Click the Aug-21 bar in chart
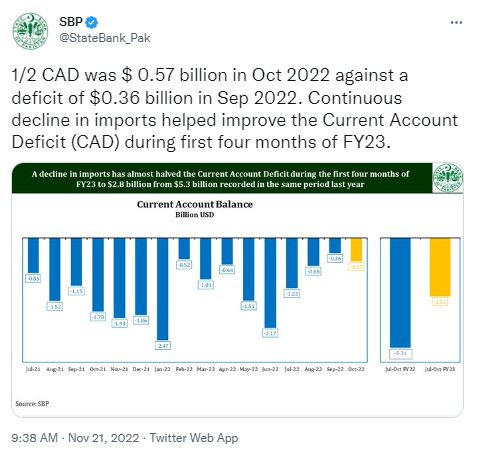 pos(55,270)
